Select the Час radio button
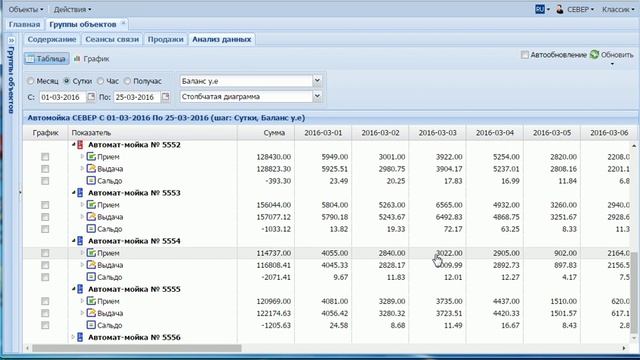The height and width of the screenshot is (360, 640). 100,81
